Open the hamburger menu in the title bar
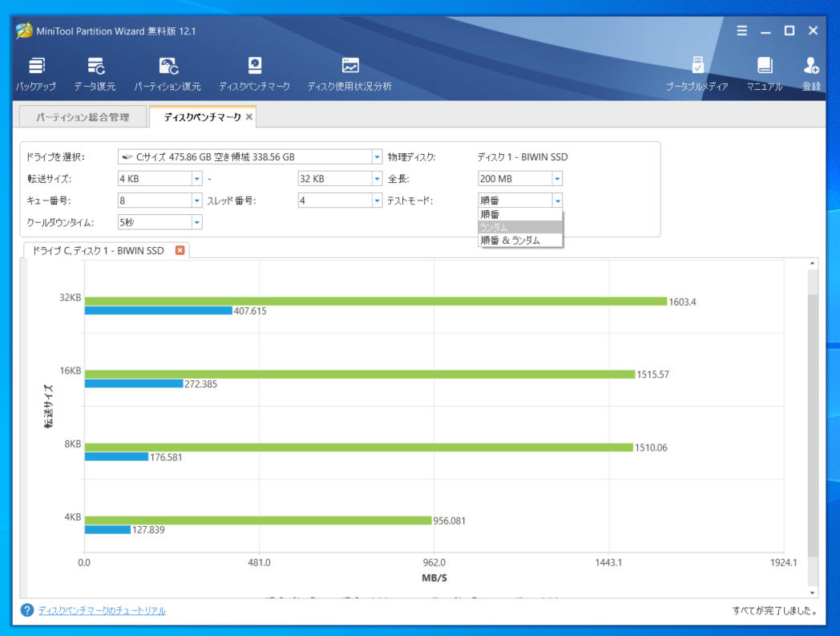 pyautogui.click(x=741, y=30)
